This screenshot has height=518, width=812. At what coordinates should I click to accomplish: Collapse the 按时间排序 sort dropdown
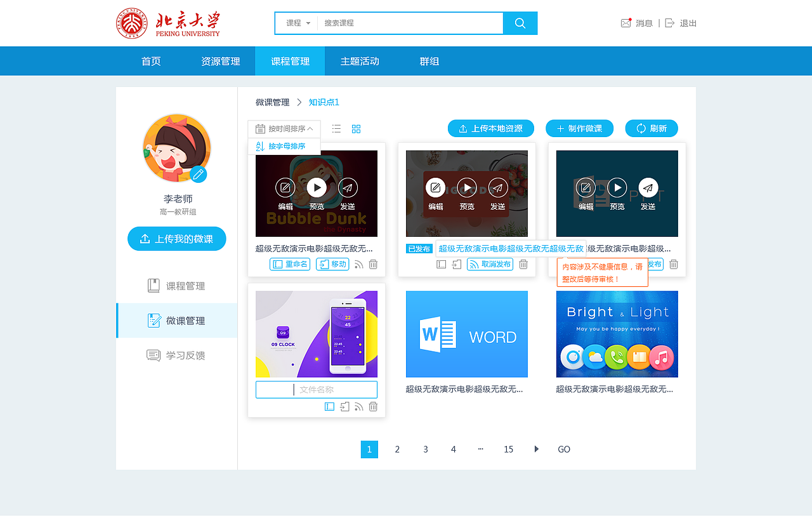284,128
